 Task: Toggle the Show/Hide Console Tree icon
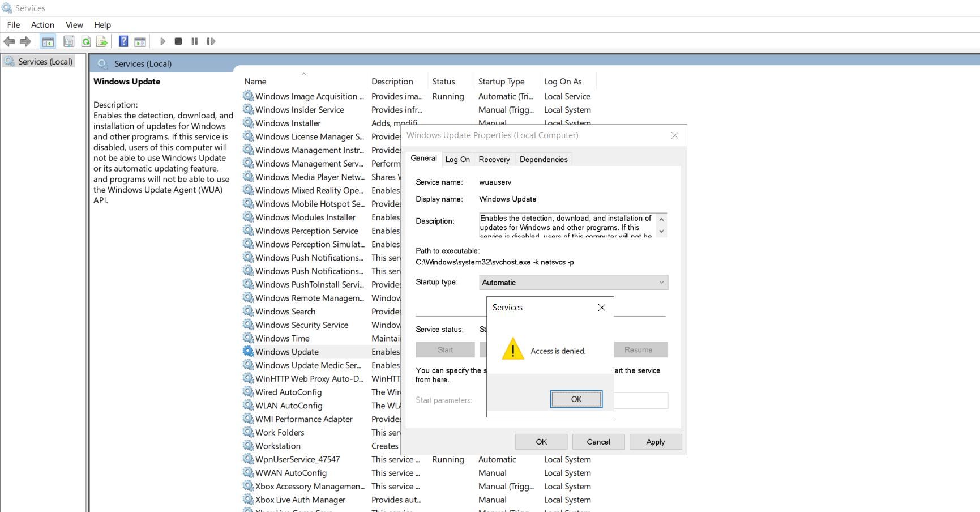48,41
